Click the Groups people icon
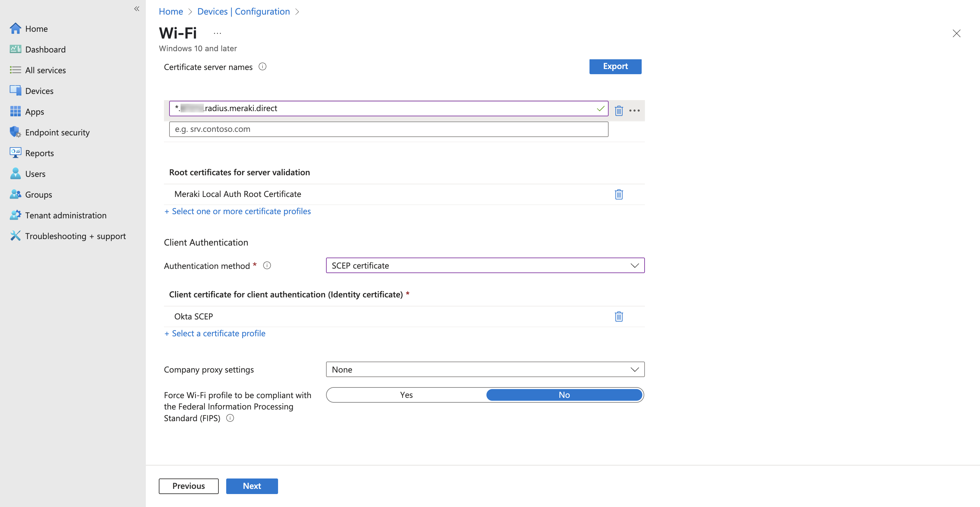 15,194
